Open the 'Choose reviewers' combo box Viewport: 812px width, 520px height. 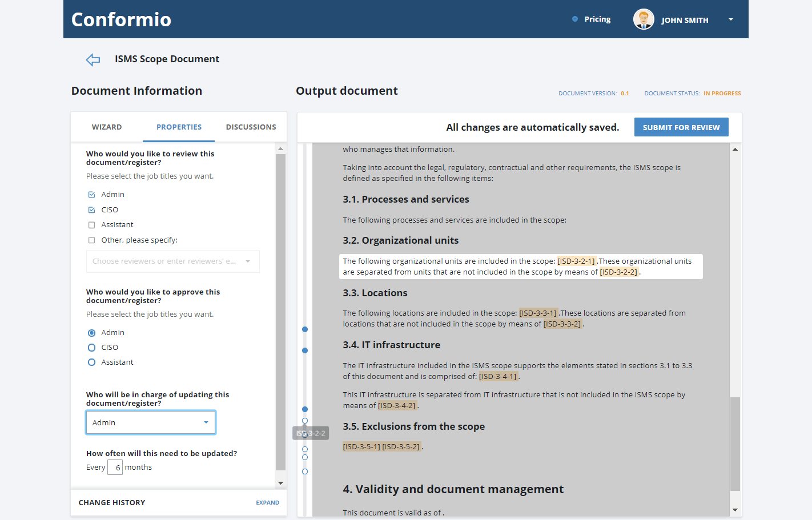coord(172,261)
